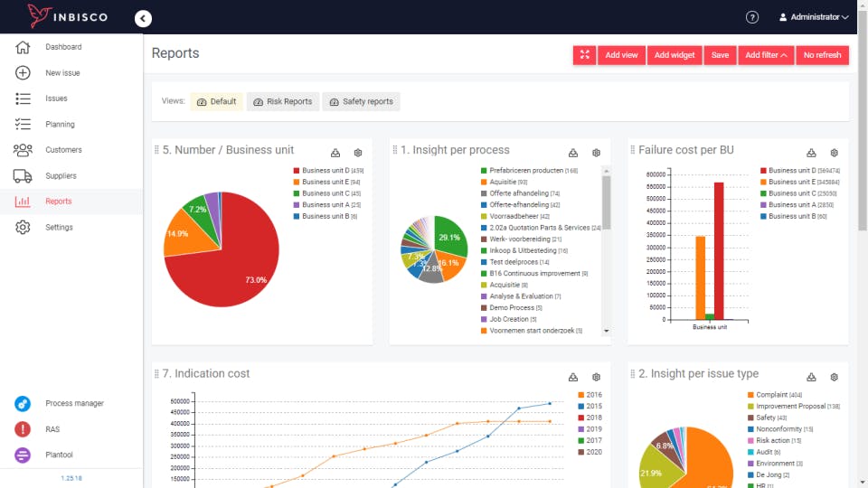
Task: Click the Add view button
Action: tap(621, 55)
